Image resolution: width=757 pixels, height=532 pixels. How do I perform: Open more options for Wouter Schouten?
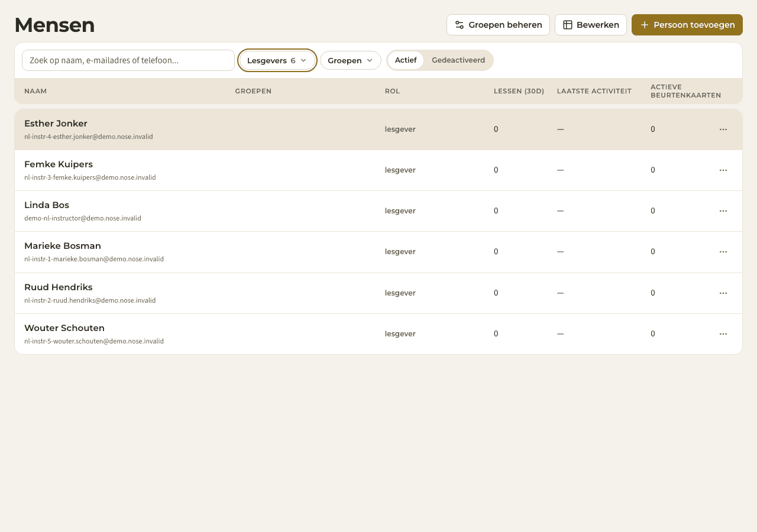723,334
